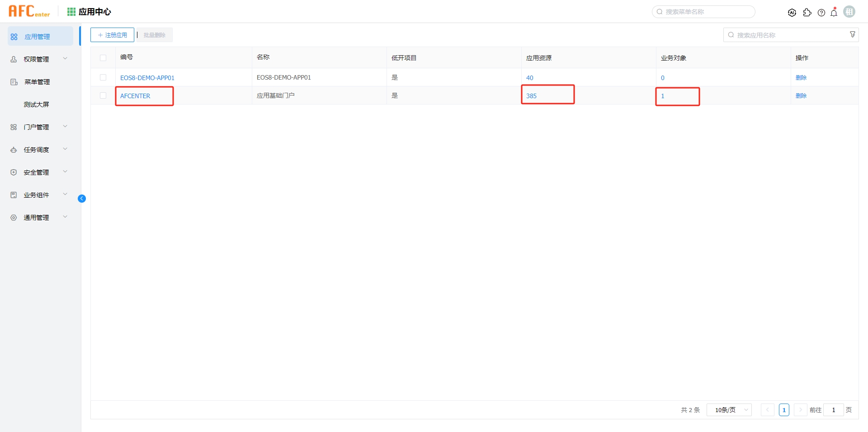Open the AI assistant icon

click(792, 13)
